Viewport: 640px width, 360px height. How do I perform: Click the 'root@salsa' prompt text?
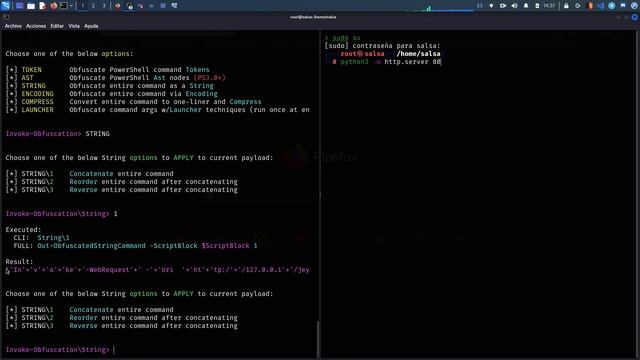pos(362,54)
